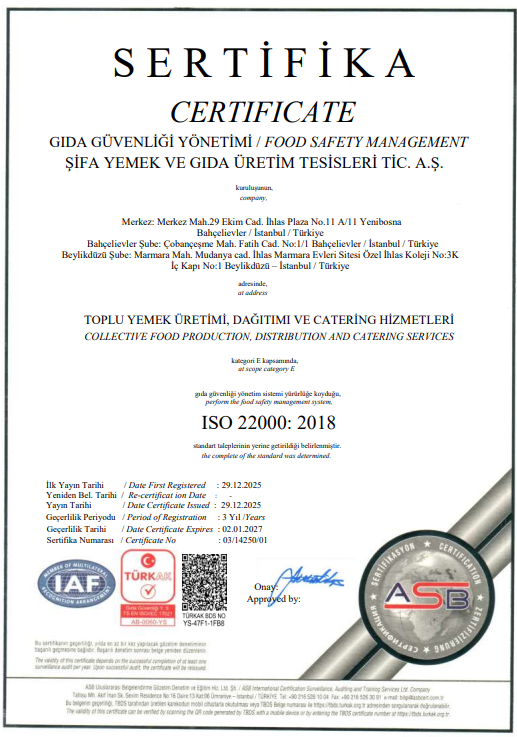Click the Bahçelievler Şube address line

click(x=262, y=244)
